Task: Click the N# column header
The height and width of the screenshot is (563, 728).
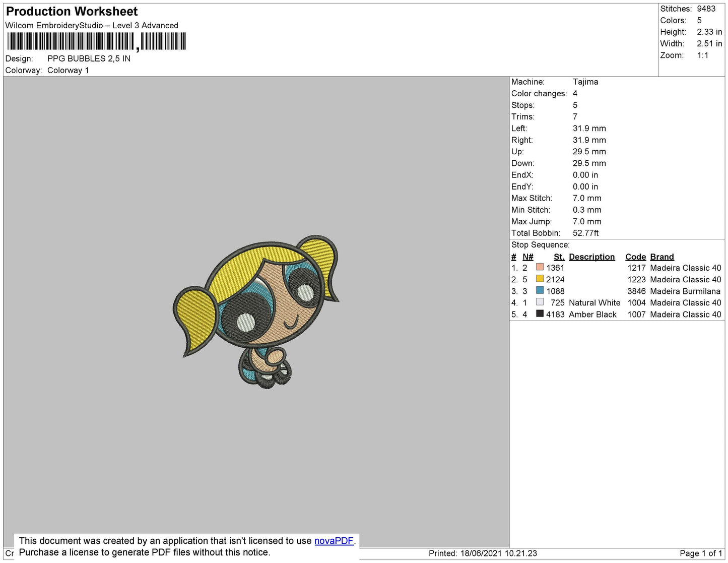Action: click(x=528, y=257)
